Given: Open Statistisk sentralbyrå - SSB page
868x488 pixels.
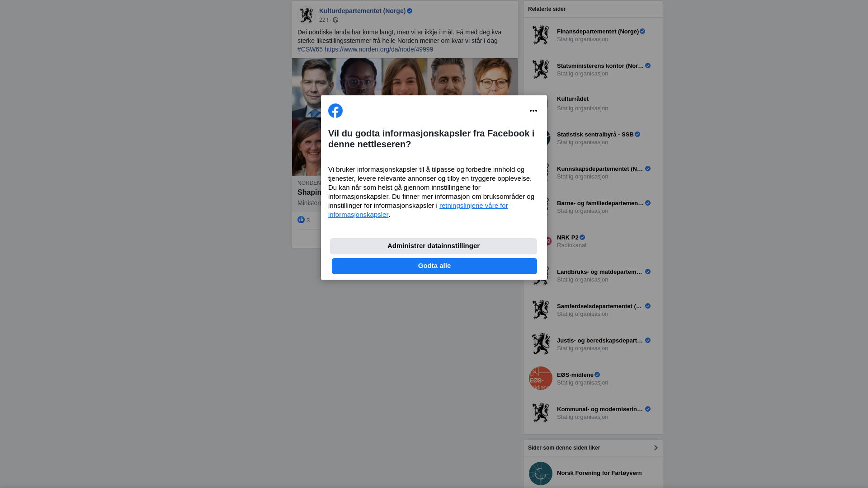Looking at the screenshot, I should pyautogui.click(x=595, y=135).
